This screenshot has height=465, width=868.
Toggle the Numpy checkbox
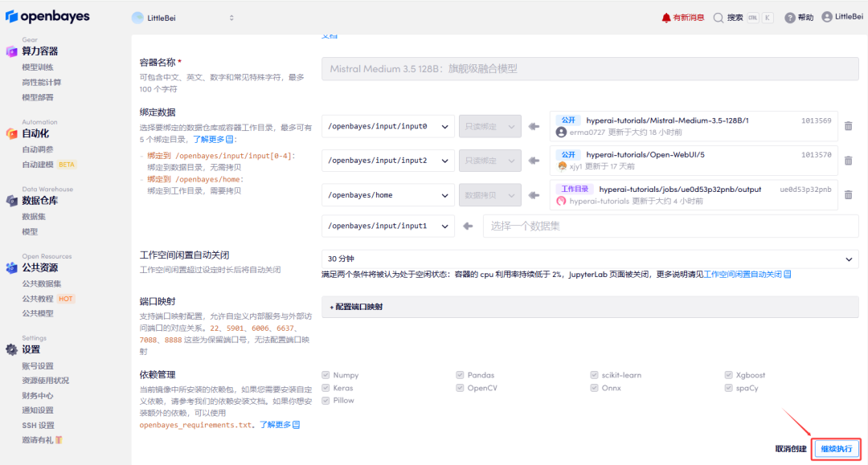tap(325, 375)
